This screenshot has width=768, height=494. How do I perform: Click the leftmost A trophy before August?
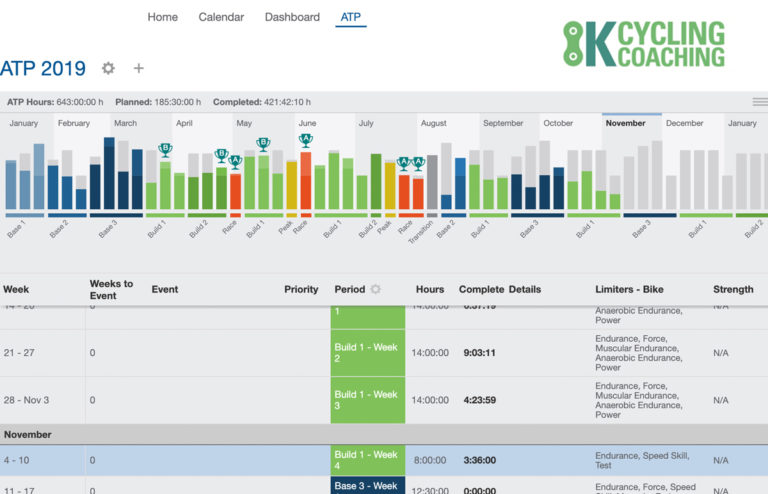click(404, 163)
